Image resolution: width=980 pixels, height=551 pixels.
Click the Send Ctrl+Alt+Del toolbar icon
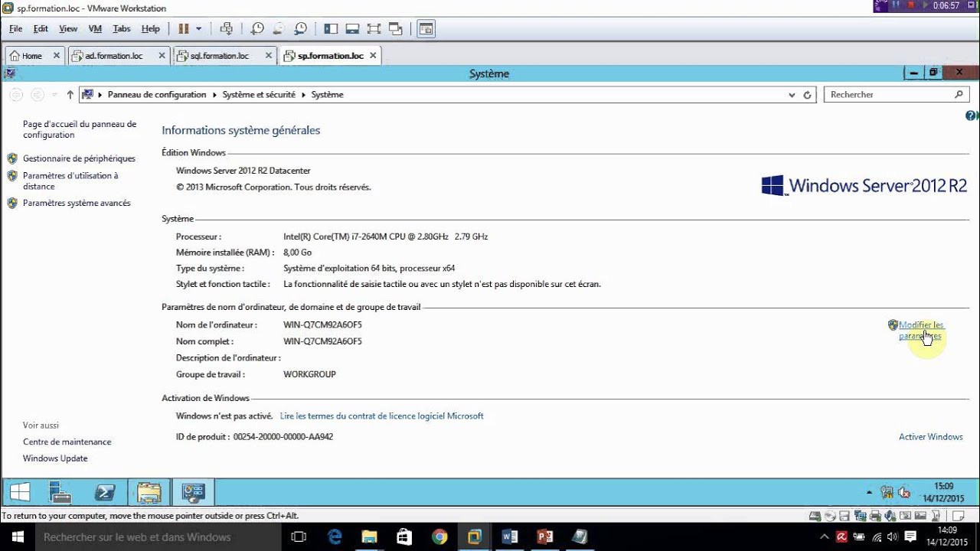coord(226,28)
